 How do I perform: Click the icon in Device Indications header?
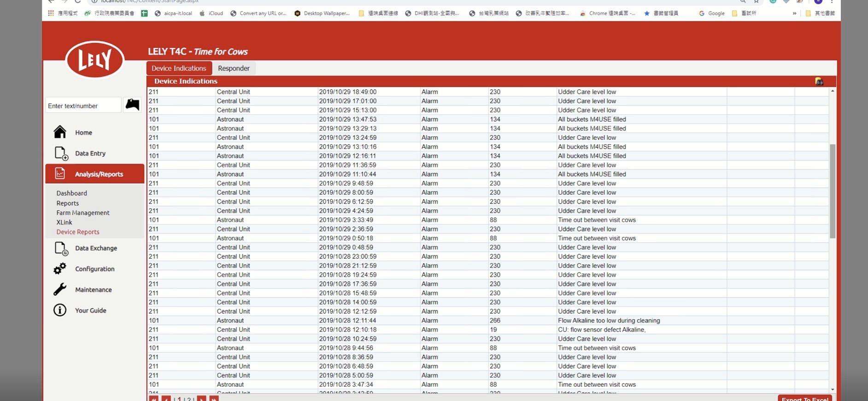coord(819,81)
